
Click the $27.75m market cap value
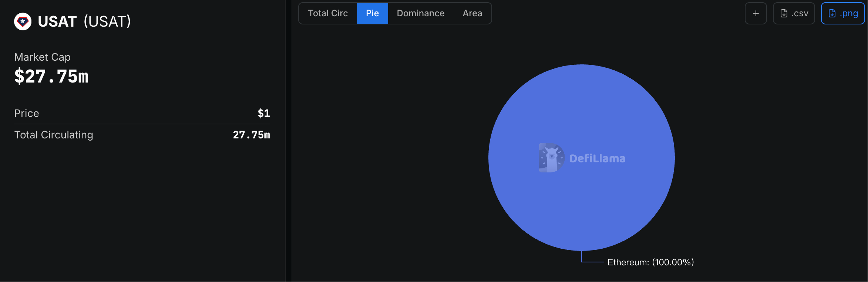51,77
